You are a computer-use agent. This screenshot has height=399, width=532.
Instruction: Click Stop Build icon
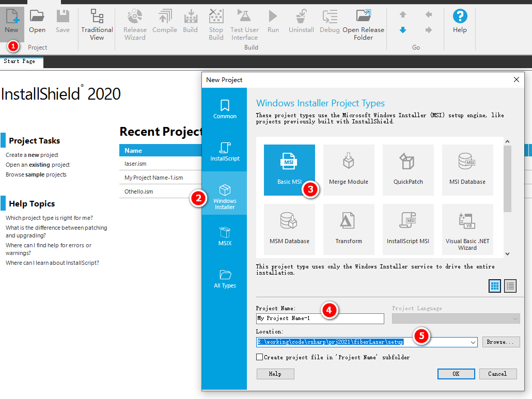tap(216, 25)
